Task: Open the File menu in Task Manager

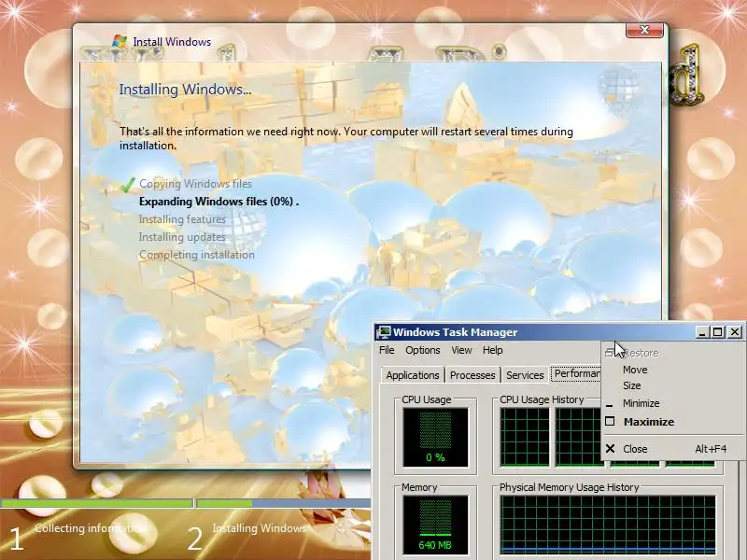Action: coord(387,350)
